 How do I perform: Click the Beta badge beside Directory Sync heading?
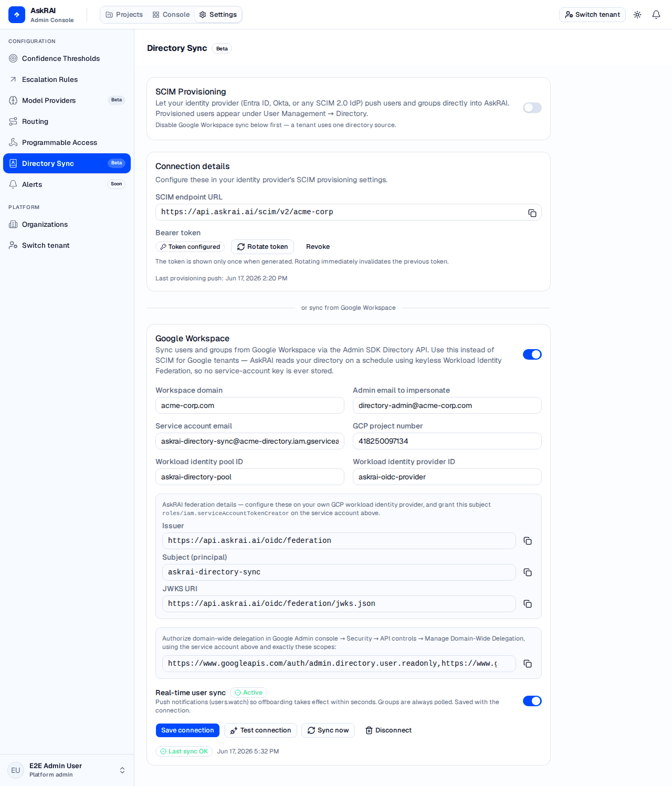(222, 48)
